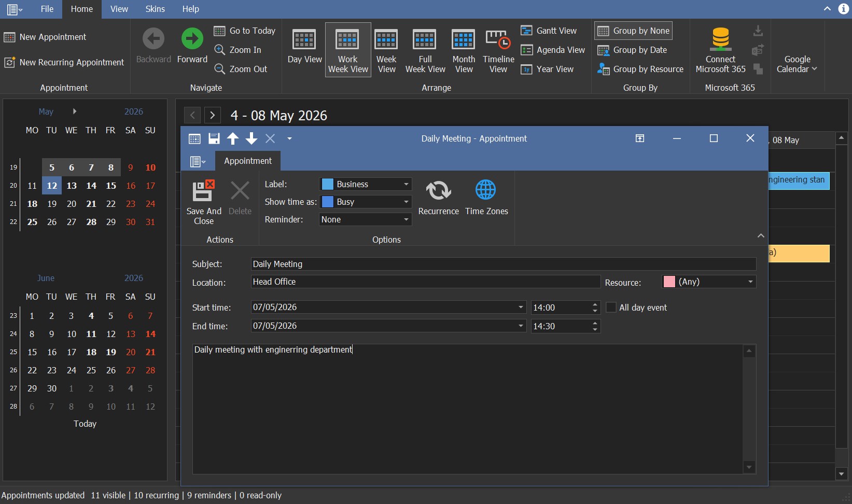Click the Location field
852x504 pixels.
(425, 282)
